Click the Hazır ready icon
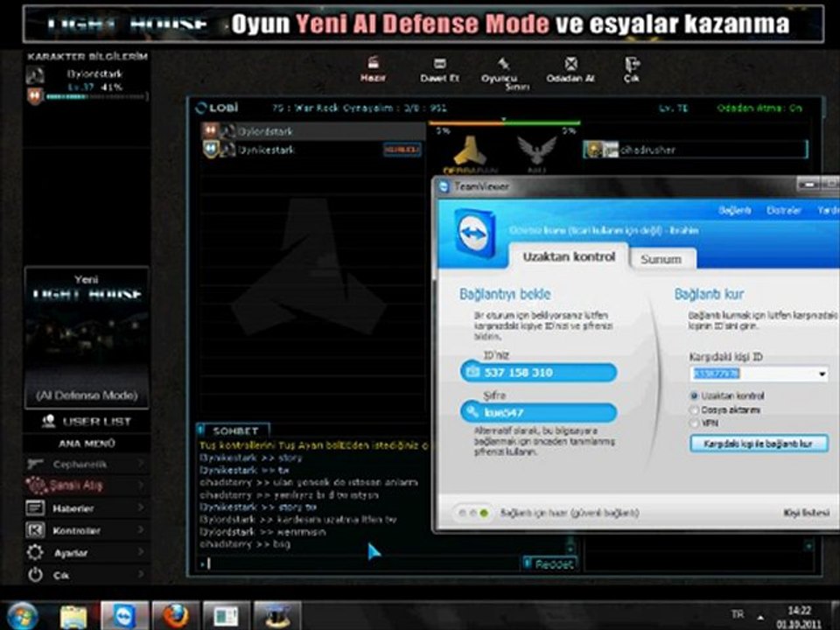The height and width of the screenshot is (630, 840). coord(374,63)
